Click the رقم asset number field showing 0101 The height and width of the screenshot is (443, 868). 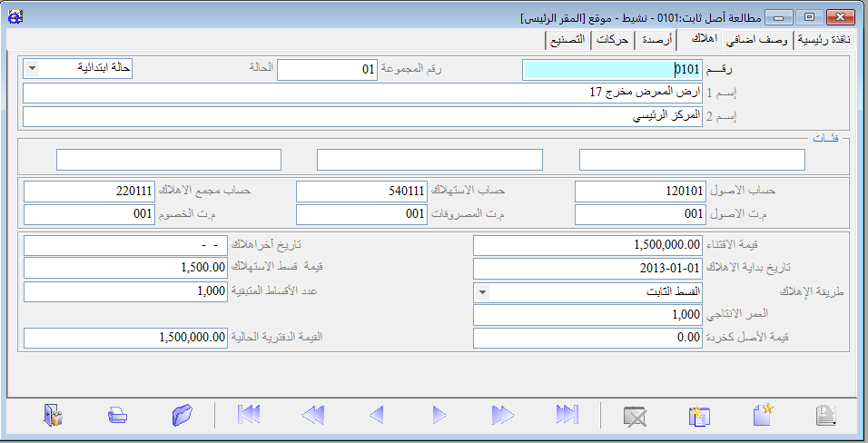point(613,70)
